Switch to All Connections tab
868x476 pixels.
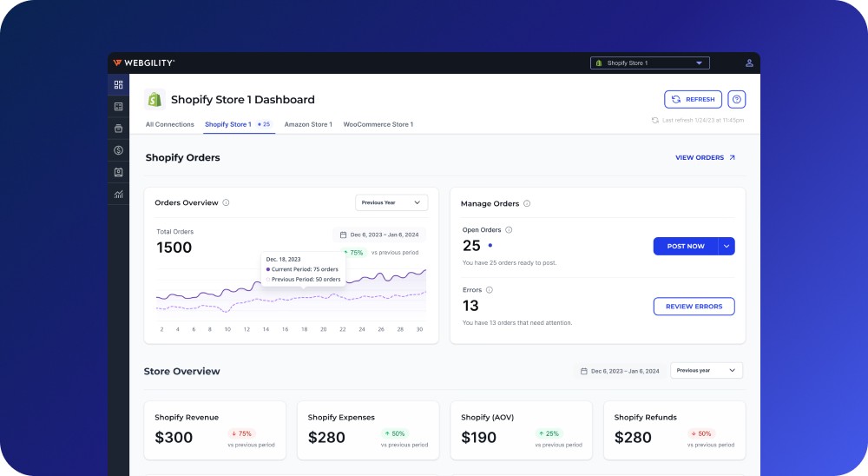[170, 125]
